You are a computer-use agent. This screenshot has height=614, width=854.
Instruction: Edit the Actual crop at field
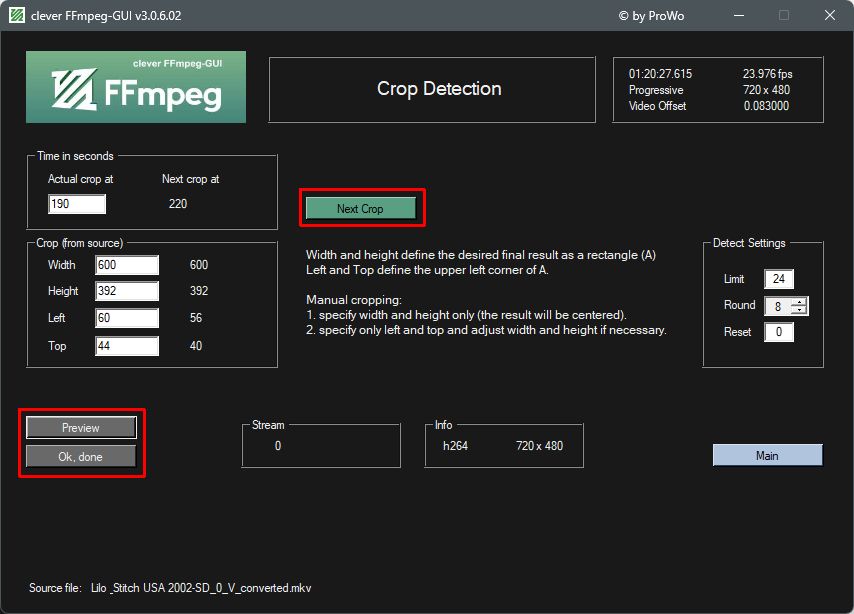coord(77,204)
